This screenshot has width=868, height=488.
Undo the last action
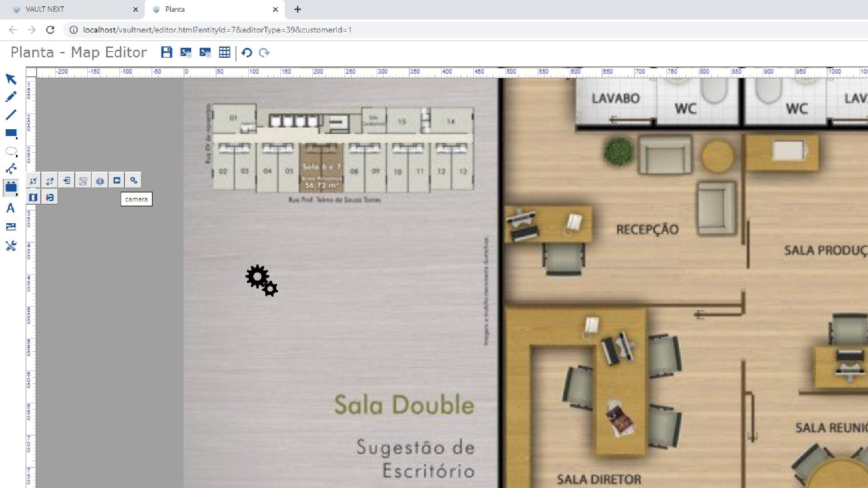pyautogui.click(x=247, y=52)
